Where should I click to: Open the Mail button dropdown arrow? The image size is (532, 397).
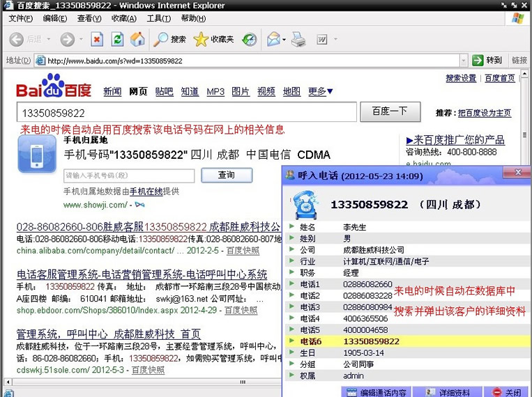[x=284, y=40]
